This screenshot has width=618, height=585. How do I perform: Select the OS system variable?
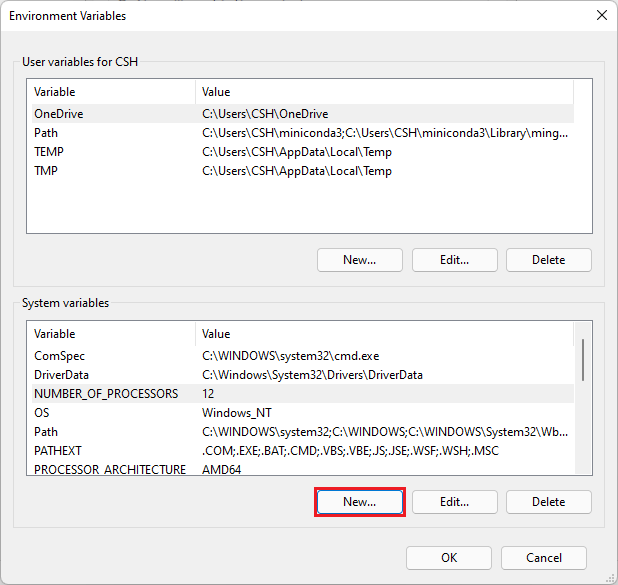click(303, 412)
